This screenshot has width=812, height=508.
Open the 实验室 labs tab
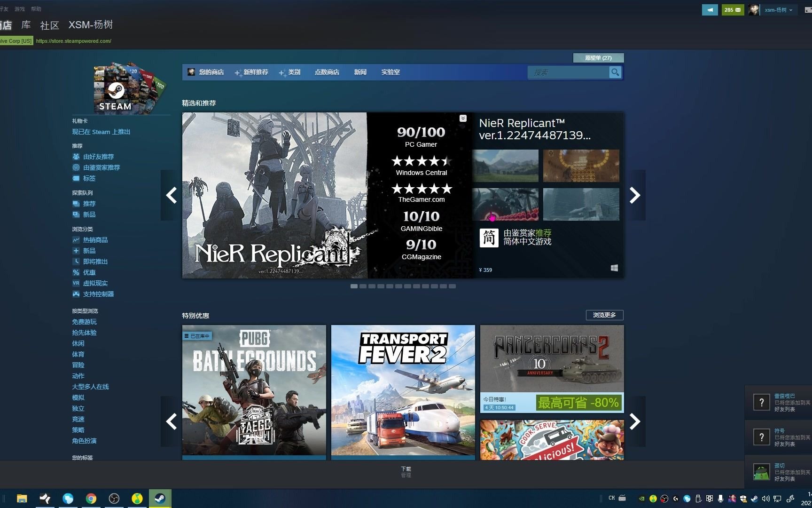click(390, 72)
